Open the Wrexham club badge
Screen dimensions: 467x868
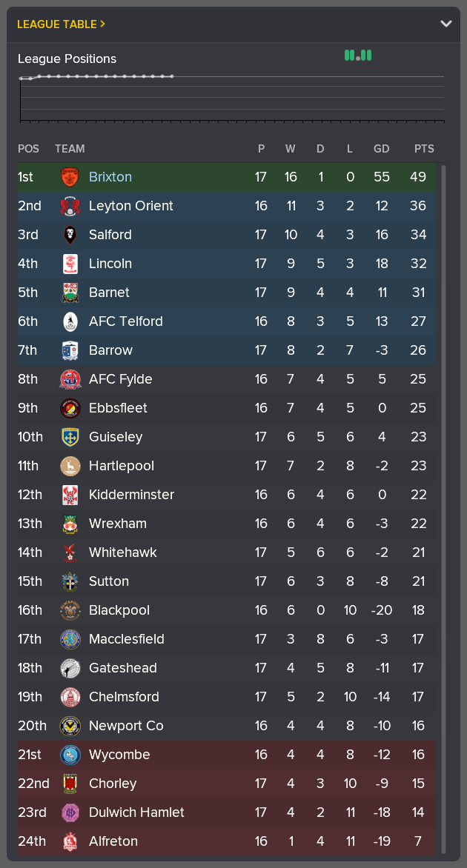(x=70, y=524)
